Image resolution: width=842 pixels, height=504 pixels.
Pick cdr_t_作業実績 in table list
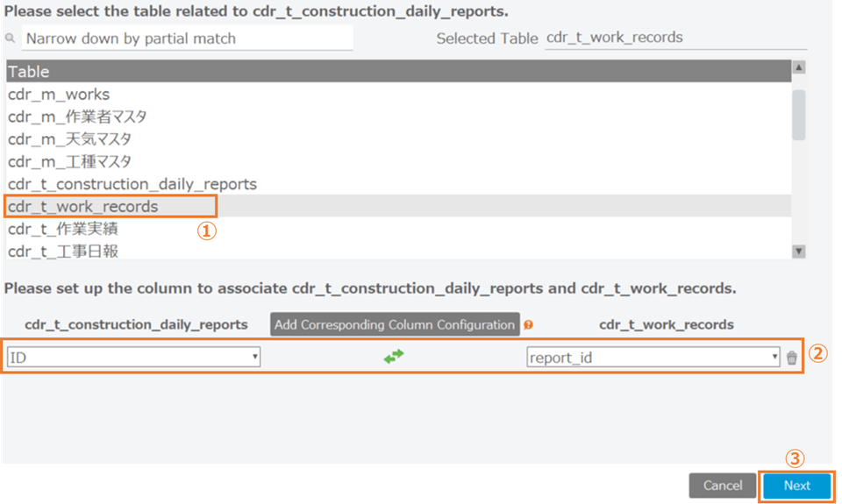(x=63, y=229)
